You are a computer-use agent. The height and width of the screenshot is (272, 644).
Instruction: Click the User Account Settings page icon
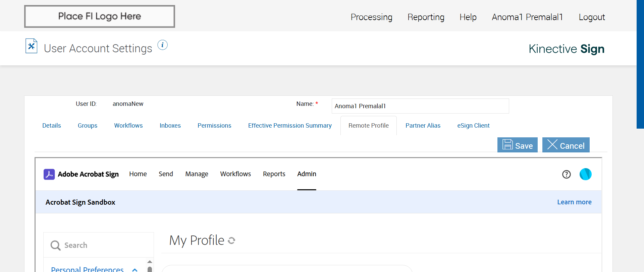click(31, 46)
